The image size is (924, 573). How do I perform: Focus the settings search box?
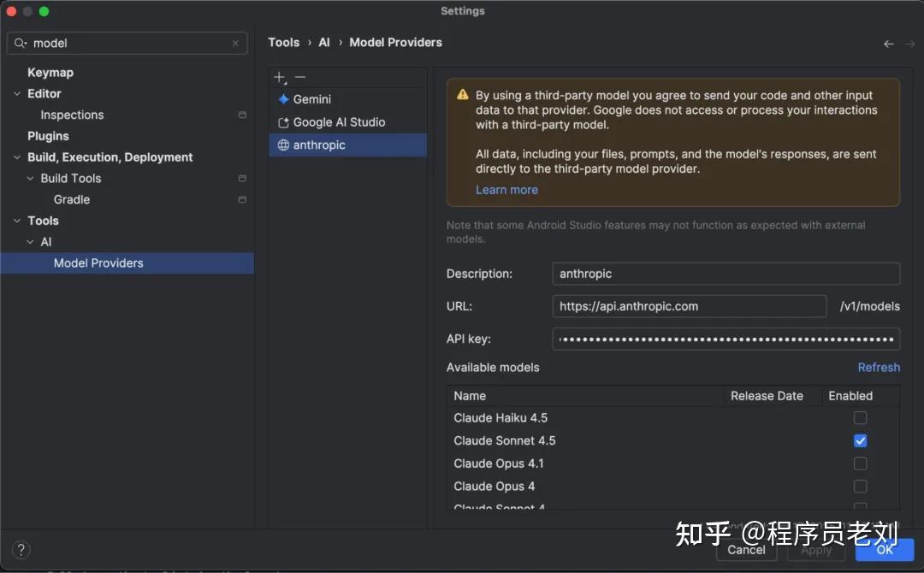tap(127, 43)
